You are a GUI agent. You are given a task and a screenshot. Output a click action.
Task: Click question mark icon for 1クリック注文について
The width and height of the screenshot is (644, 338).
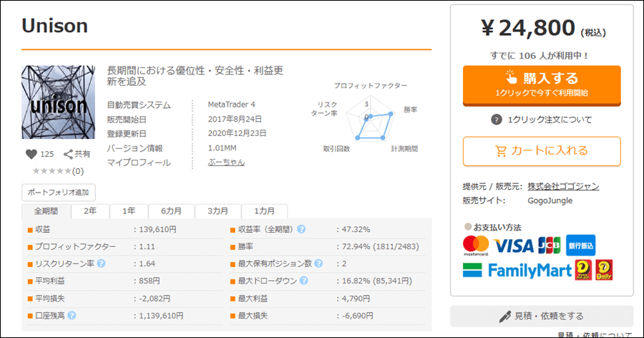click(x=496, y=120)
